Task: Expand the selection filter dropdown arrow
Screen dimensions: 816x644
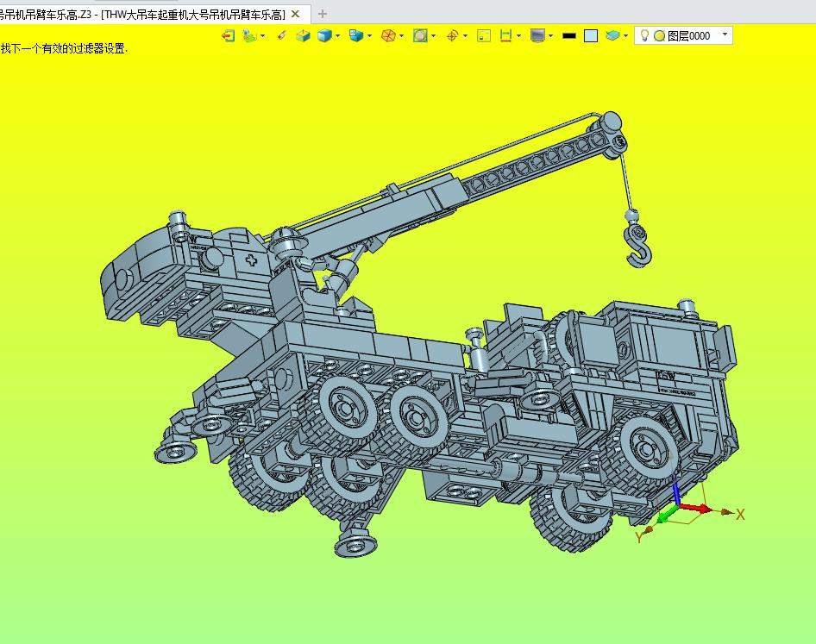Action: coord(262,36)
